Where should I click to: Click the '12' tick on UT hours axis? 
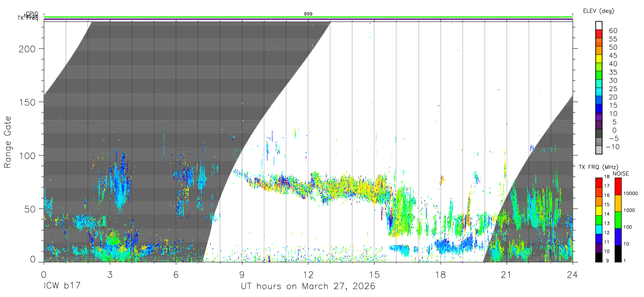[x=308, y=273]
